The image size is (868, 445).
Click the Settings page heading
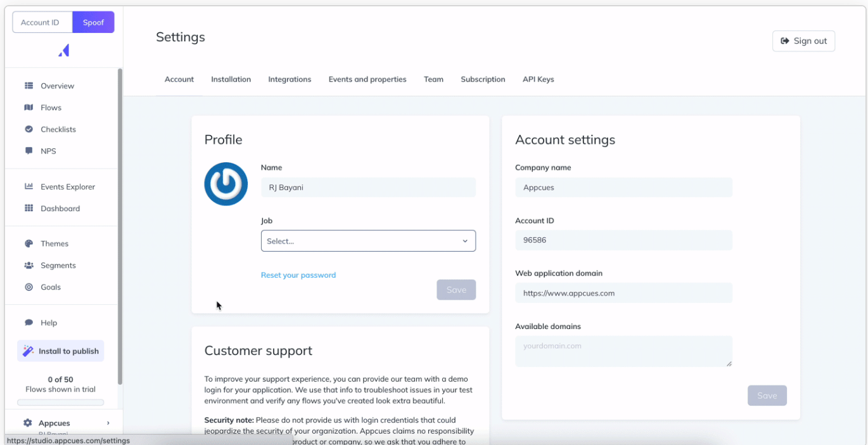point(181,37)
